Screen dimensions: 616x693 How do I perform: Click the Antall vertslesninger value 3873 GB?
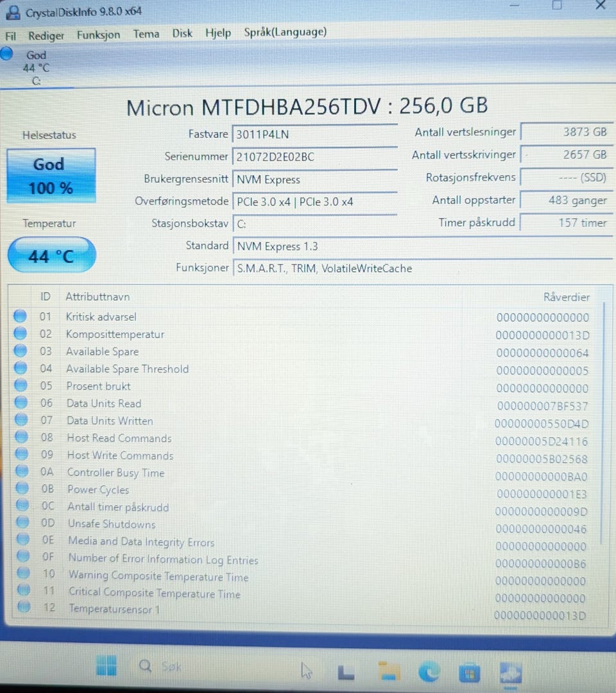pos(567,132)
